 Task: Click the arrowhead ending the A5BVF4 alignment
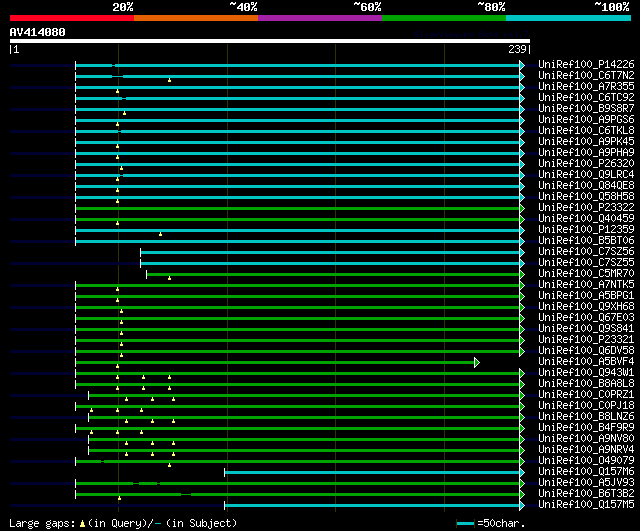(477, 362)
